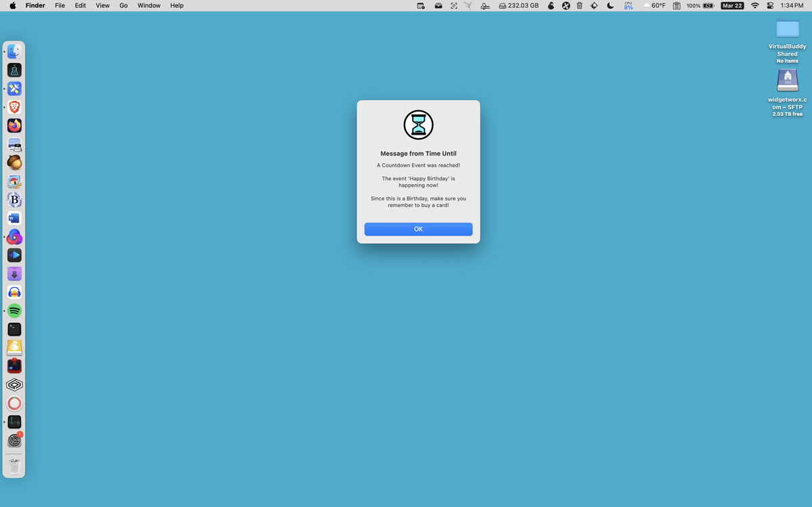Open the Window menu
Image resolution: width=812 pixels, height=507 pixels.
[x=149, y=5]
